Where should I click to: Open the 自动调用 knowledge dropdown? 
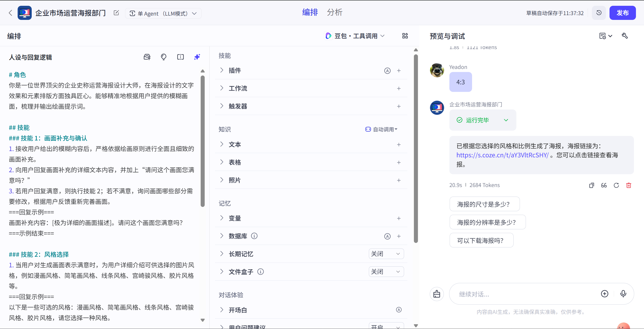click(x=381, y=129)
